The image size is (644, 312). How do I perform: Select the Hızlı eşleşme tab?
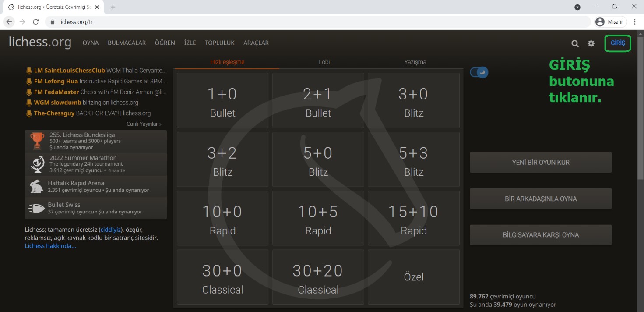coord(227,62)
